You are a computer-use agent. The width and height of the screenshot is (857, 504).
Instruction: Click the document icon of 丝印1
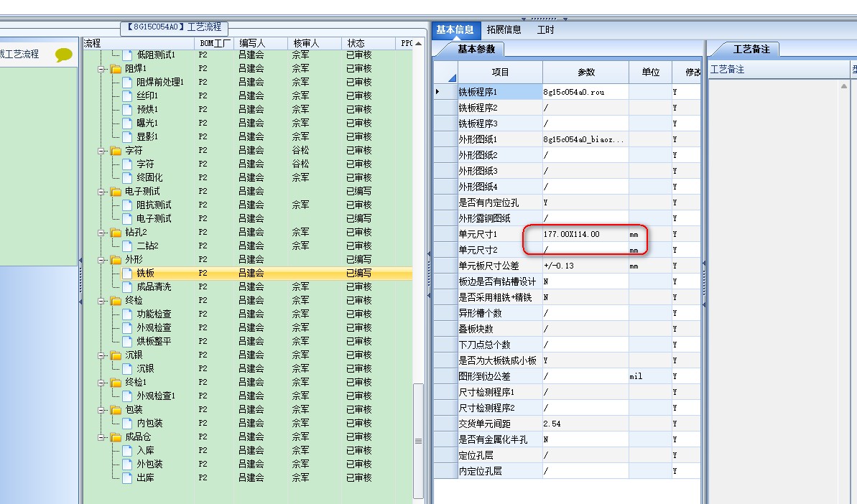point(127,95)
